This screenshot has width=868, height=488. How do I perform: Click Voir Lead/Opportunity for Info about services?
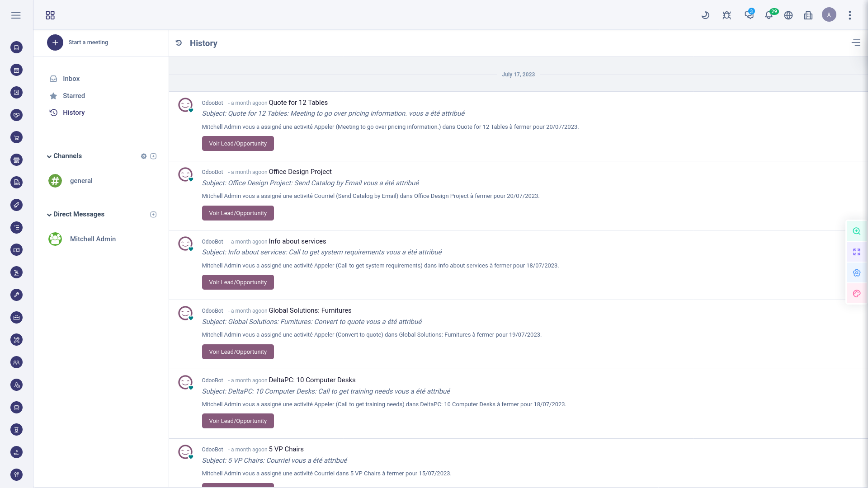coord(238,282)
